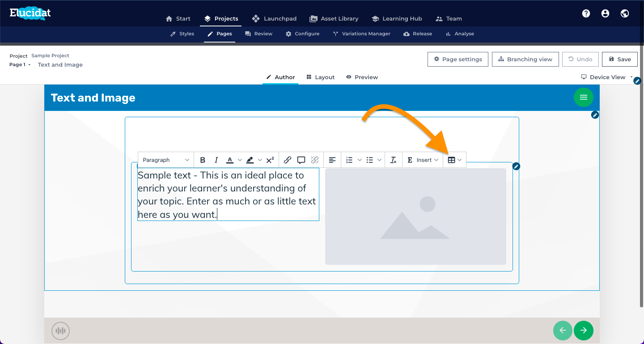644x344 pixels.
Task: Open the Paragraph style dropdown
Action: pyautogui.click(x=166, y=160)
